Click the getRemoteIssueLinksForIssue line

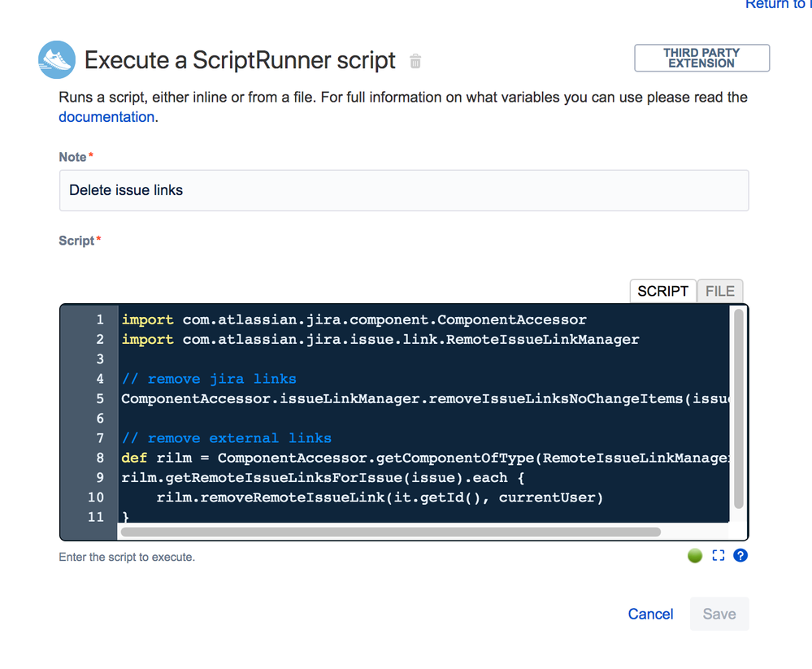[x=323, y=477]
